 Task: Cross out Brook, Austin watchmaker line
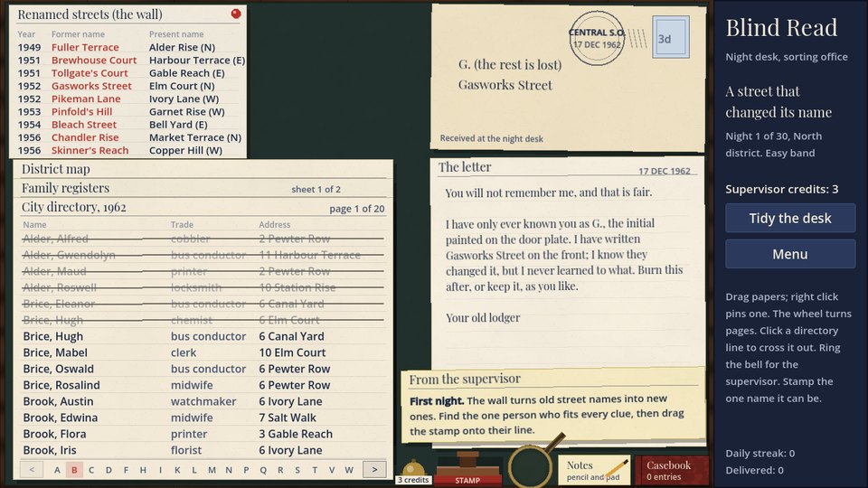(x=203, y=401)
